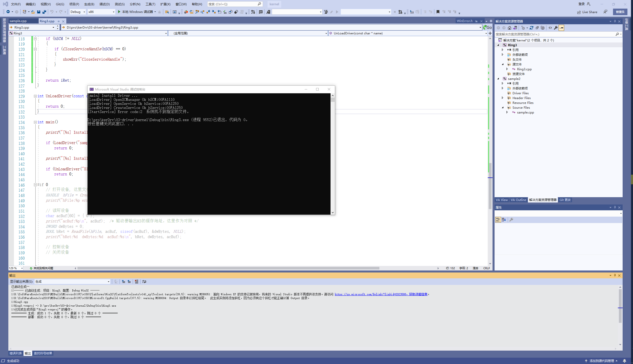
Task: Click collapse all icon in Solution Explorer
Action: click(x=537, y=28)
